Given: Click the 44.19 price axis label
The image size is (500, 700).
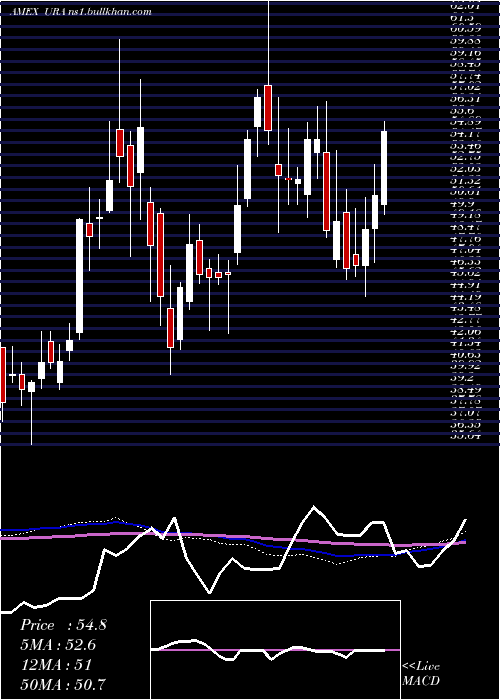Looking at the screenshot, I should [x=465, y=297].
